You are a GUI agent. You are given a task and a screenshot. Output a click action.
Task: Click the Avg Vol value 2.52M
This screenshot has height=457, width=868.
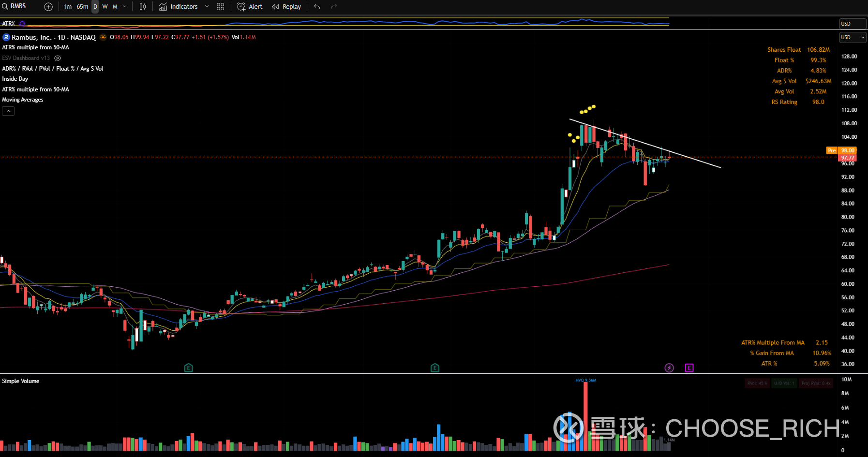point(819,91)
